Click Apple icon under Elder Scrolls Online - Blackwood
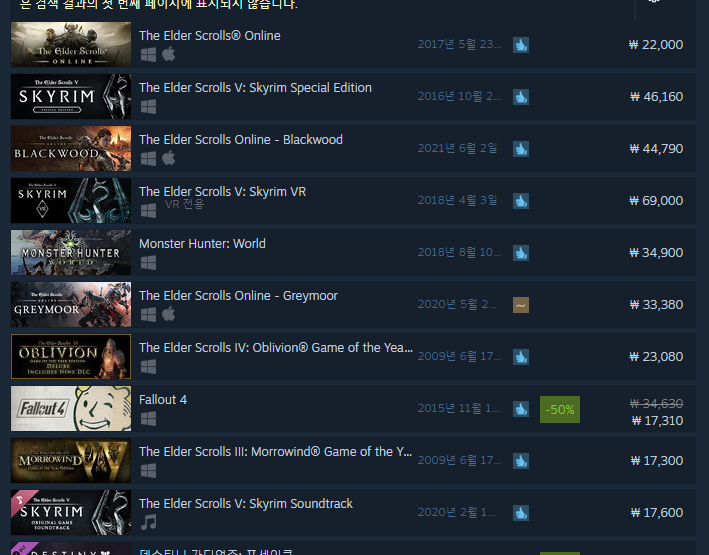The height and width of the screenshot is (555, 709). tap(169, 158)
